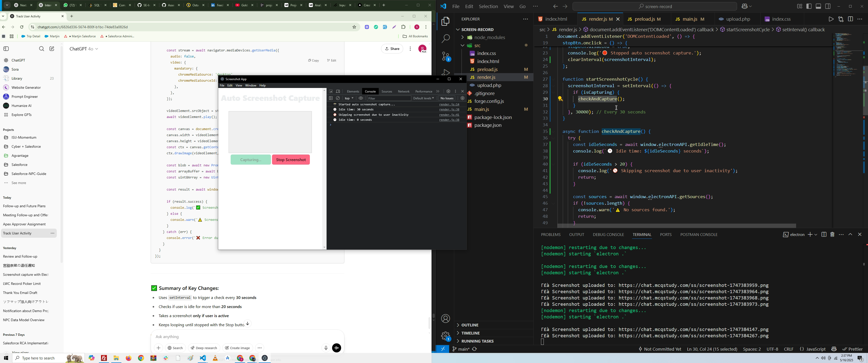Open the render.js:41 source link
The height and width of the screenshot is (363, 868).
click(x=449, y=115)
